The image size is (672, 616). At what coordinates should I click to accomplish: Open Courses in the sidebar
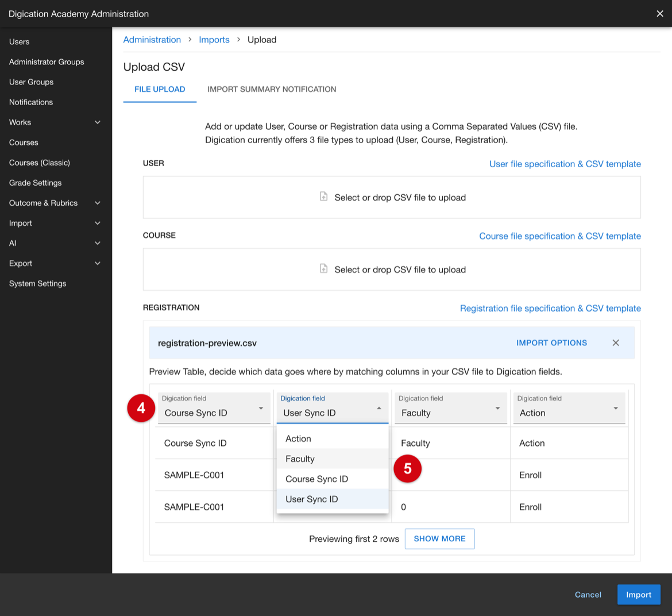pyautogui.click(x=24, y=143)
